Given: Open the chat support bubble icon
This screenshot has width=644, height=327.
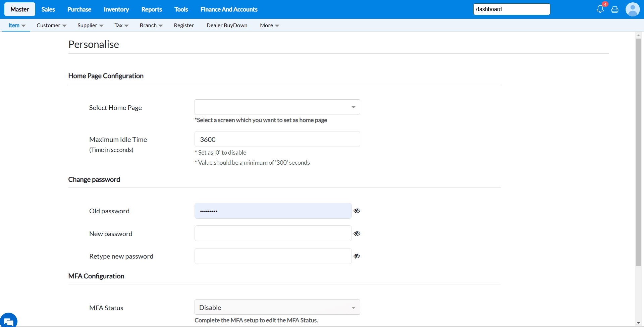Looking at the screenshot, I should (x=9, y=321).
